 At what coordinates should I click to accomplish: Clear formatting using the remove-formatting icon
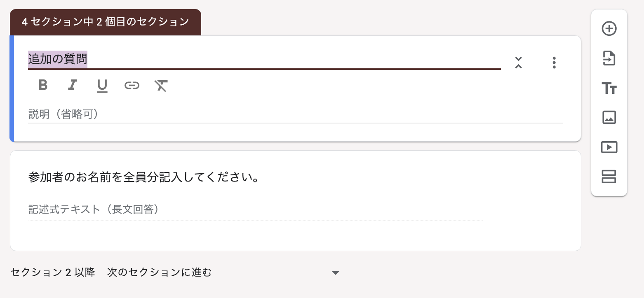coord(161,86)
